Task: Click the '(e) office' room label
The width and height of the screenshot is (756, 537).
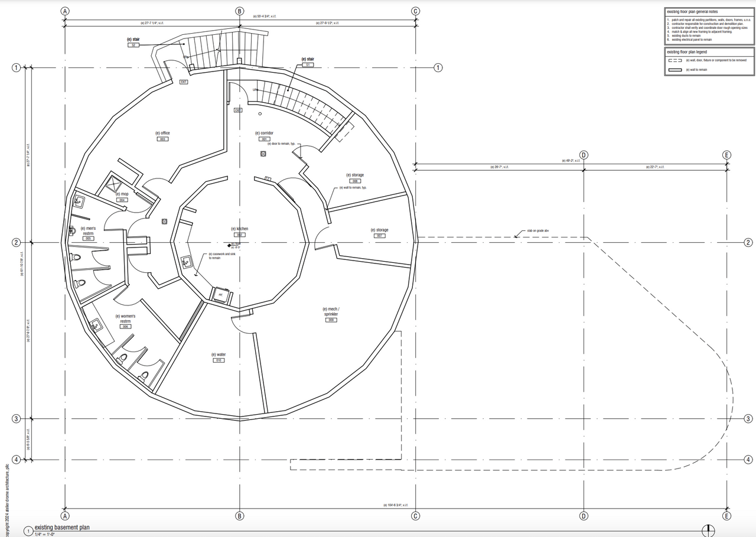Action: [162, 133]
